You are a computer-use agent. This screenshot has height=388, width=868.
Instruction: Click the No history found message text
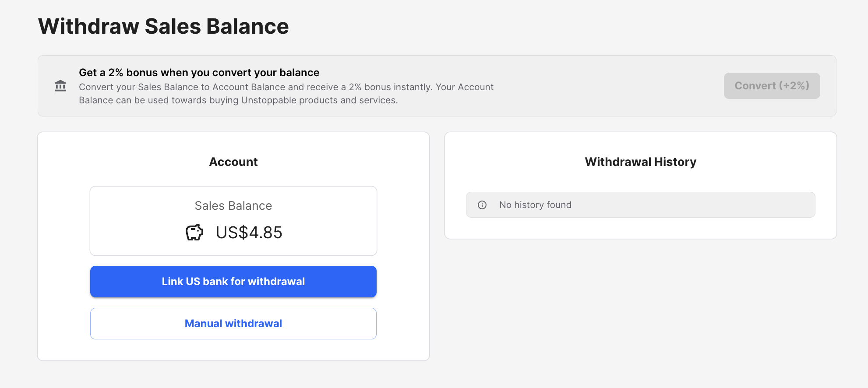pyautogui.click(x=535, y=205)
